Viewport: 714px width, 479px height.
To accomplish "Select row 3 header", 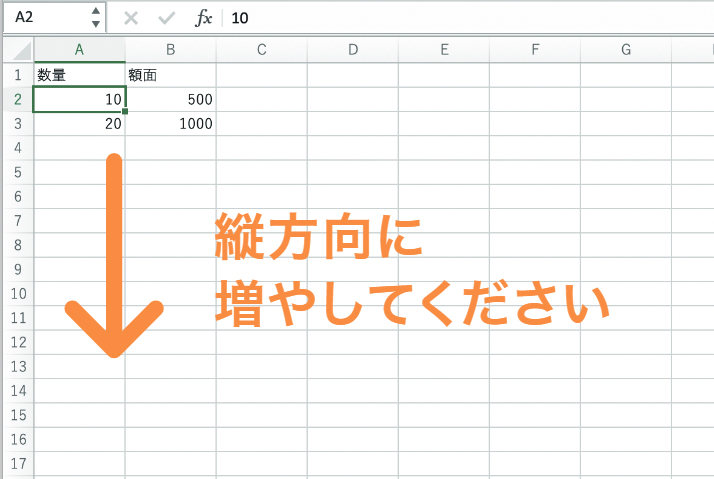I will pyautogui.click(x=17, y=123).
